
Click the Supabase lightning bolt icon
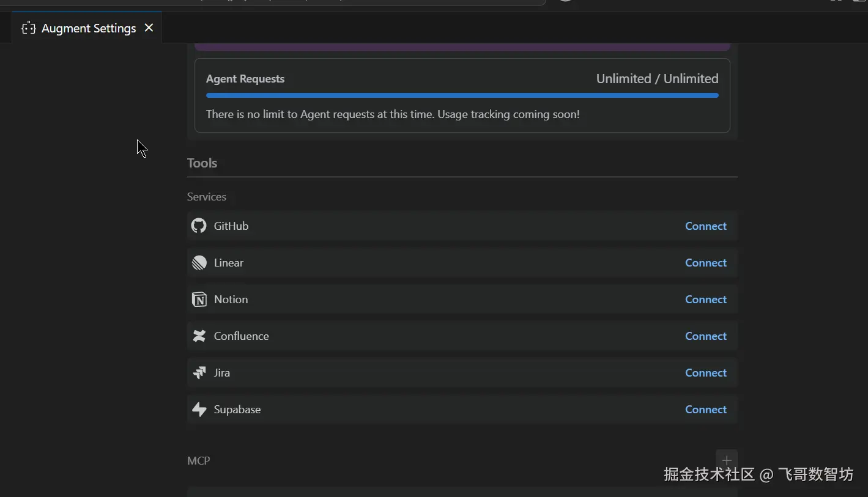click(199, 410)
